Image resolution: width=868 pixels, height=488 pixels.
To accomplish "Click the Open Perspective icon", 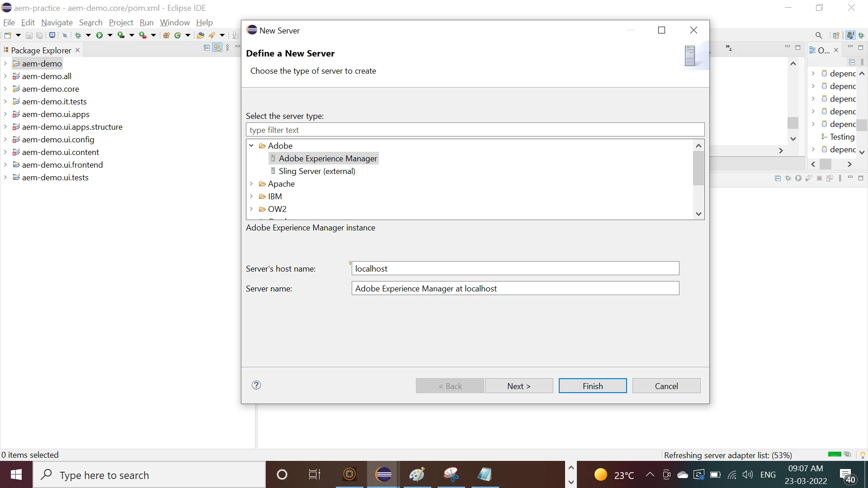I will 836,35.
